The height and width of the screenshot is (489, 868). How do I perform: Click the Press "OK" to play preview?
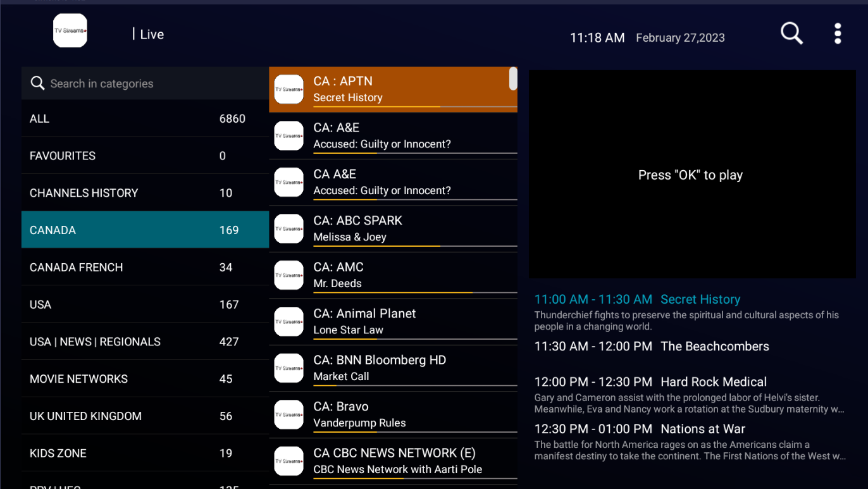coord(692,174)
